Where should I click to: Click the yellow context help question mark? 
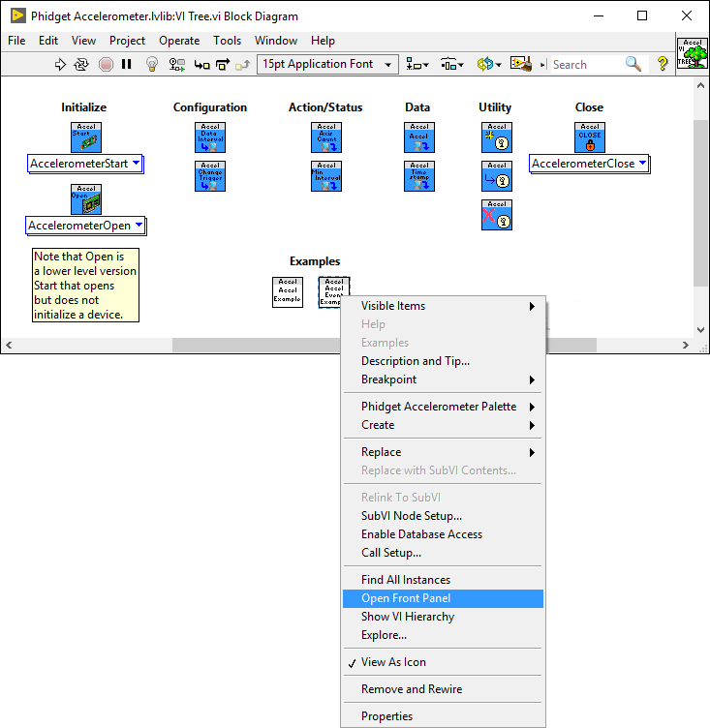pyautogui.click(x=663, y=64)
